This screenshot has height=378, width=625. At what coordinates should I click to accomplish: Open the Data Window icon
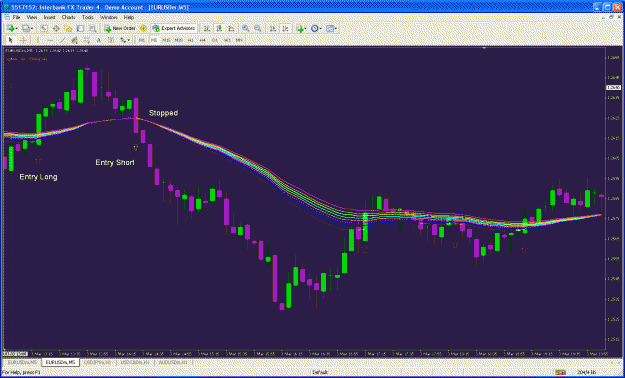coord(56,28)
